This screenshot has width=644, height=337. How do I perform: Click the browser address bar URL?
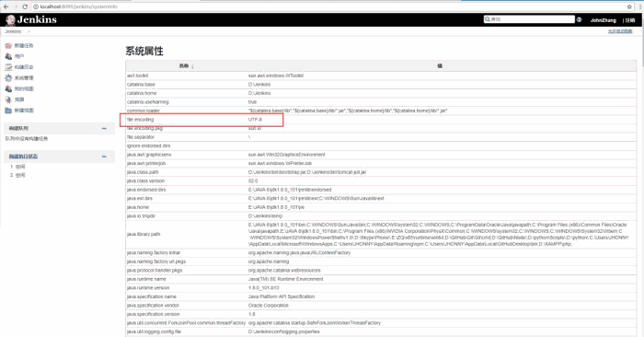(x=79, y=6)
